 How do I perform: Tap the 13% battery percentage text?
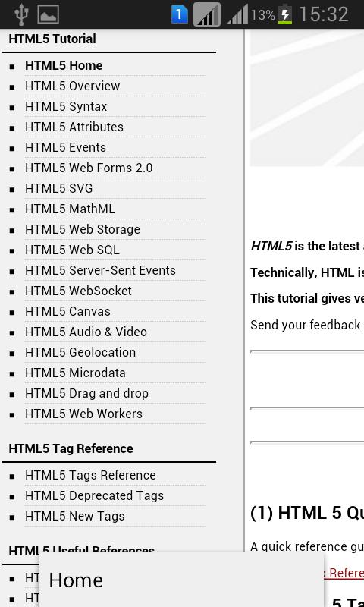point(262,15)
